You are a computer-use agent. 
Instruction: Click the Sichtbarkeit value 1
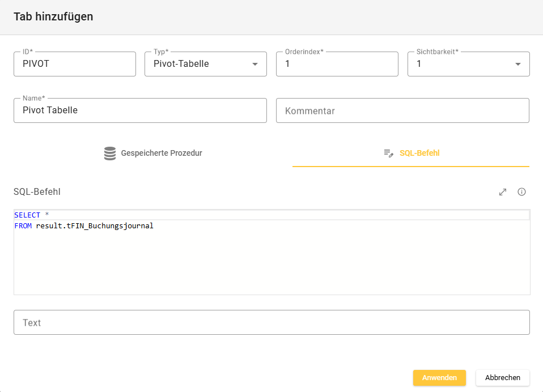click(x=419, y=64)
